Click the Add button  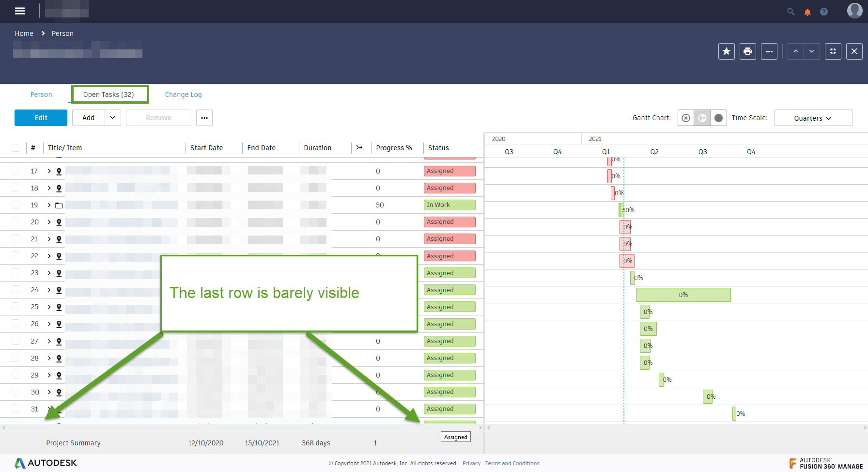[89, 118]
